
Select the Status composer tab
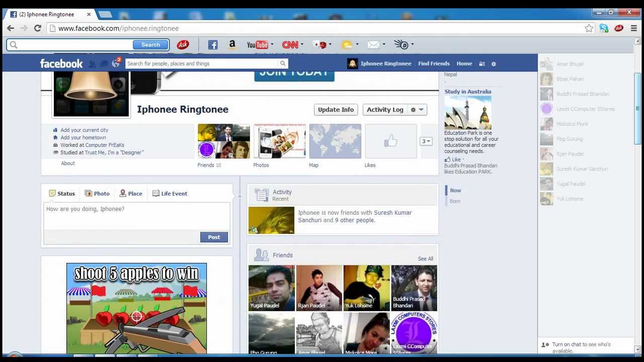[x=62, y=194]
